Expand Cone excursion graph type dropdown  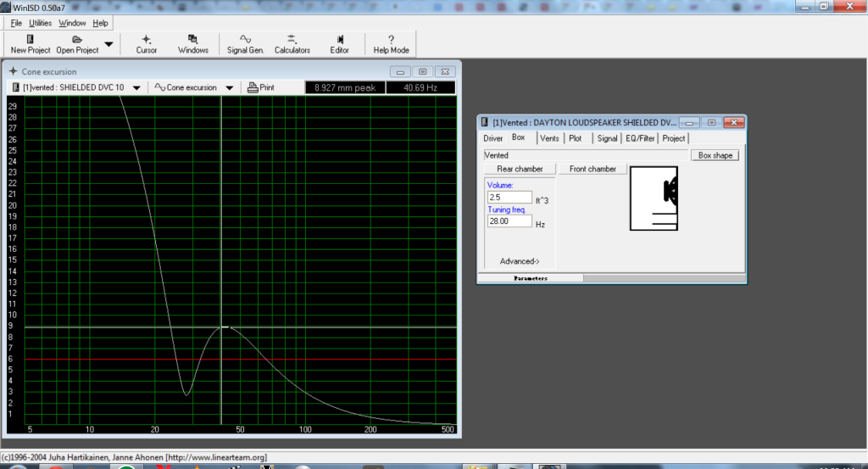[x=229, y=87]
